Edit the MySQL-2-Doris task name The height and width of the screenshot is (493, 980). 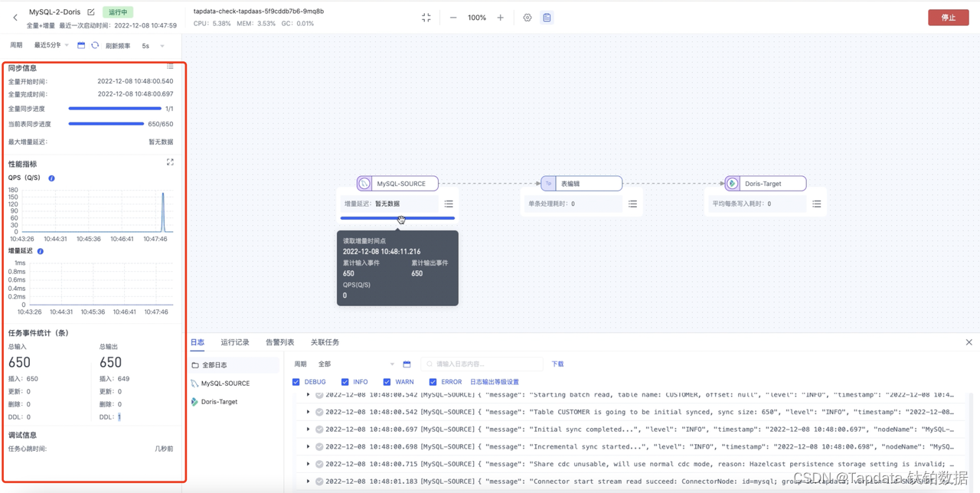[x=91, y=12]
